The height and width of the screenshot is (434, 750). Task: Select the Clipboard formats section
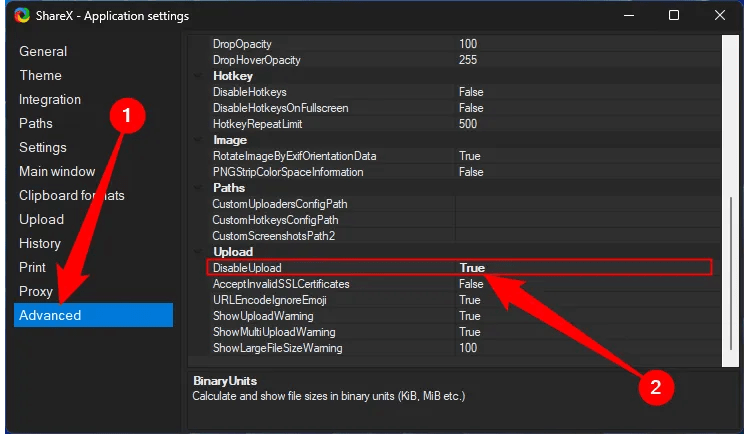tap(72, 195)
